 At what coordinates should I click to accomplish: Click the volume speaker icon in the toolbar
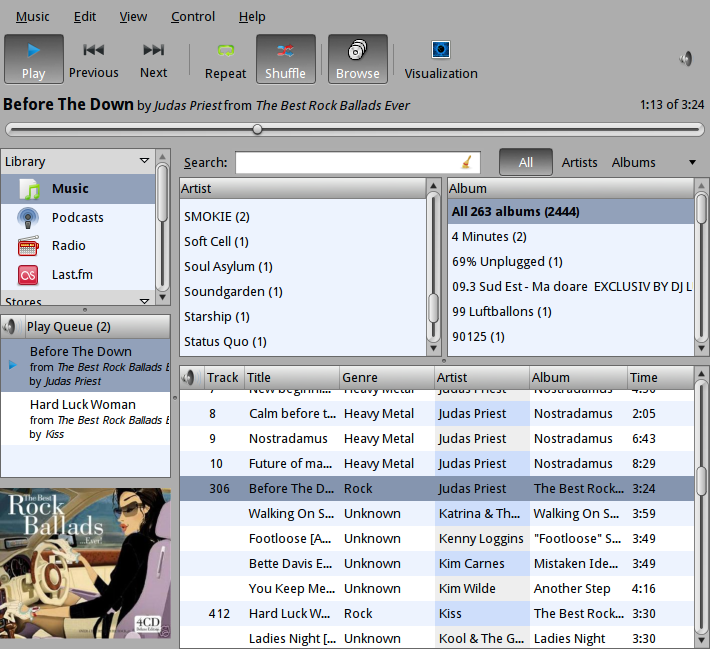pyautogui.click(x=686, y=59)
